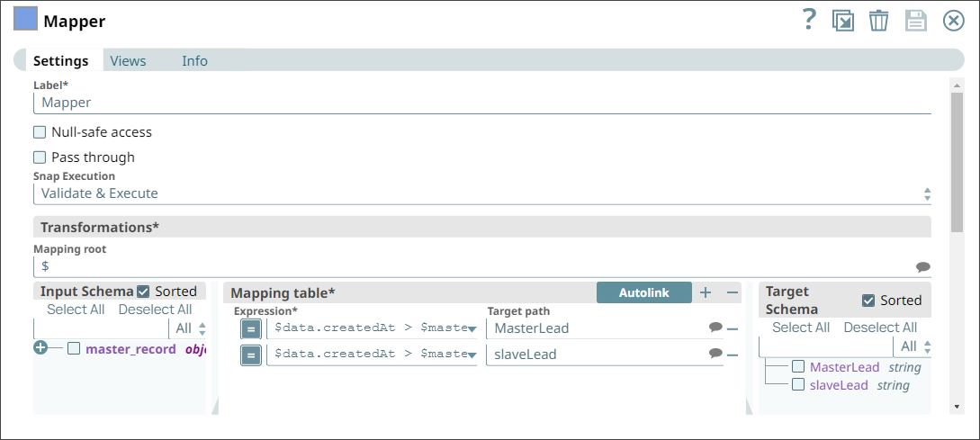This screenshot has width=980, height=440.
Task: Switch to Views tab
Action: [x=128, y=61]
